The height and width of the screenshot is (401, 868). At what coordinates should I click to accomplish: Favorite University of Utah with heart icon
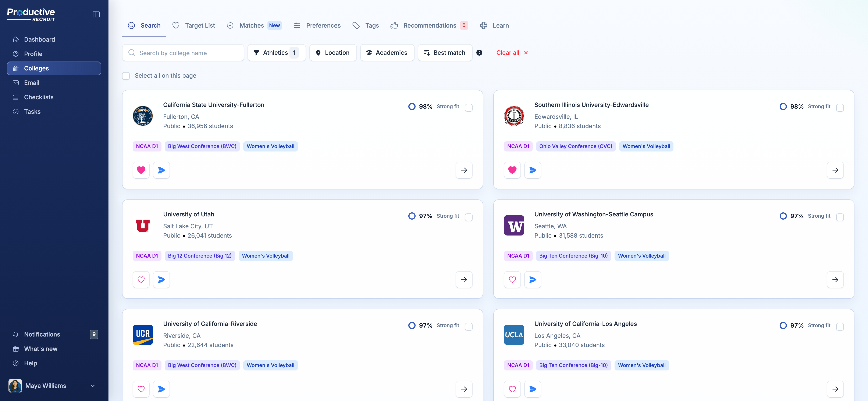[141, 280]
